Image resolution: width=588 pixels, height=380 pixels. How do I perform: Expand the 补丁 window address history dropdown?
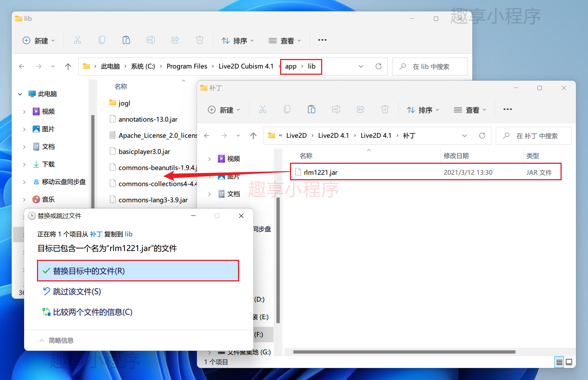pyautogui.click(x=465, y=136)
